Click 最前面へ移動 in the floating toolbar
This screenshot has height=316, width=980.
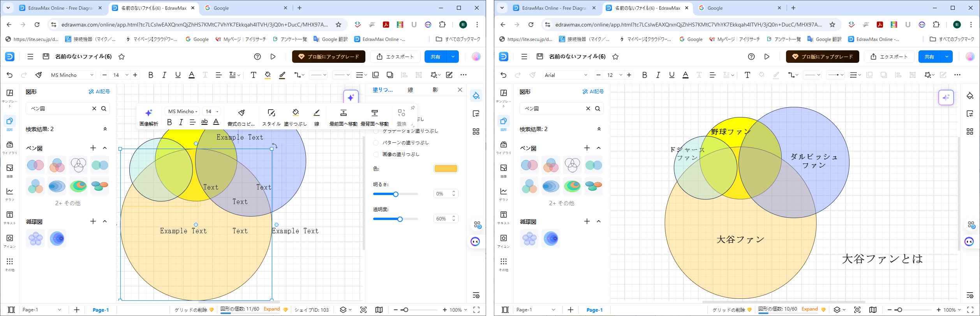[x=343, y=117]
